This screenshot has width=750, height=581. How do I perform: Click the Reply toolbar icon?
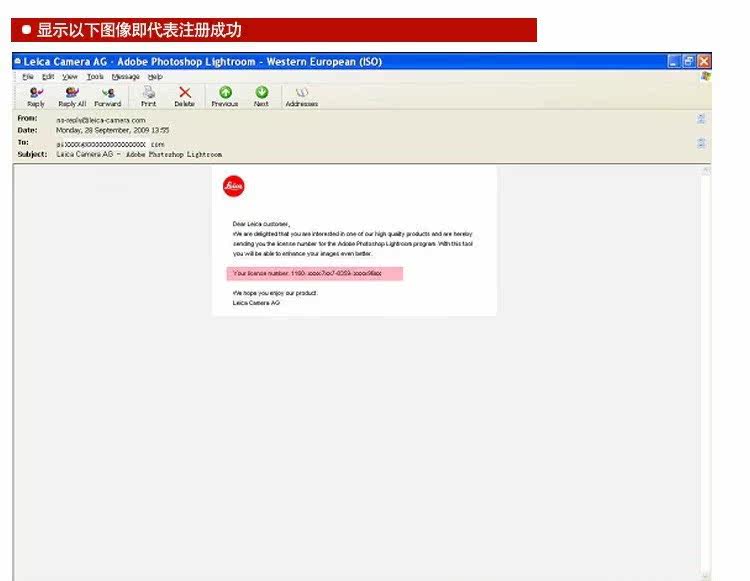36,97
